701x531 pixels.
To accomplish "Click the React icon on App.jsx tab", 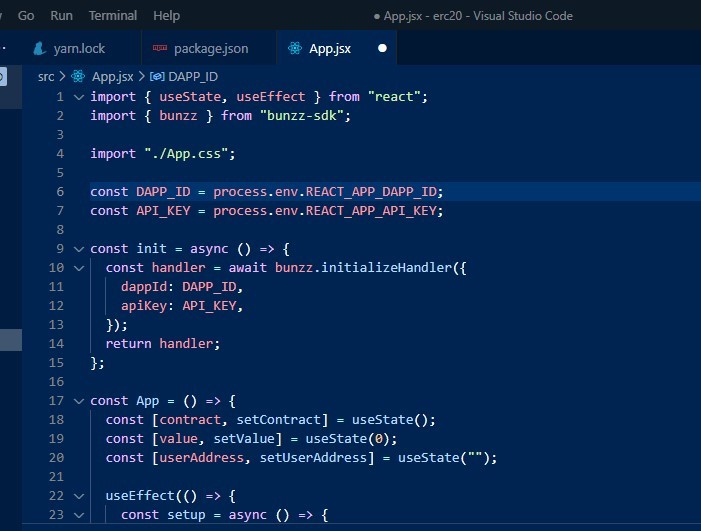I will click(295, 48).
